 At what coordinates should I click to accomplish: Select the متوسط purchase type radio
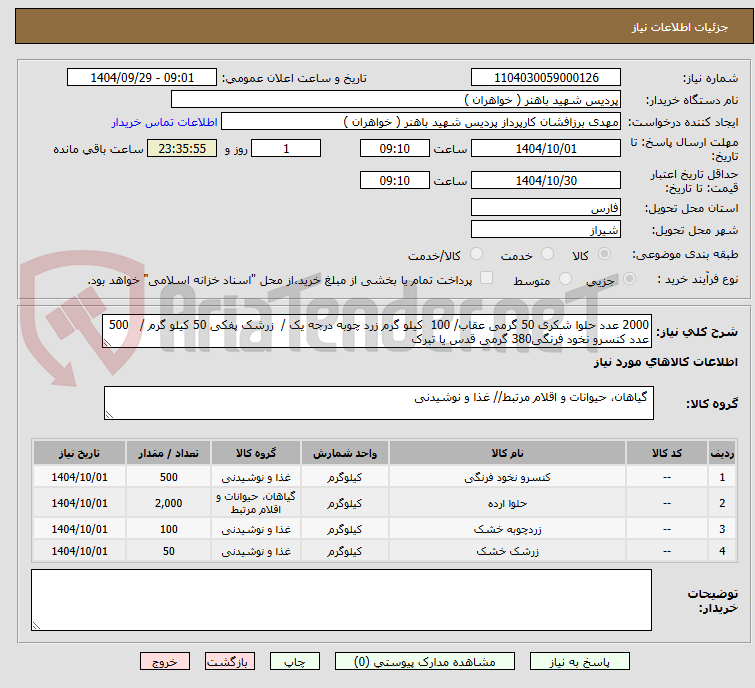pyautogui.click(x=565, y=279)
